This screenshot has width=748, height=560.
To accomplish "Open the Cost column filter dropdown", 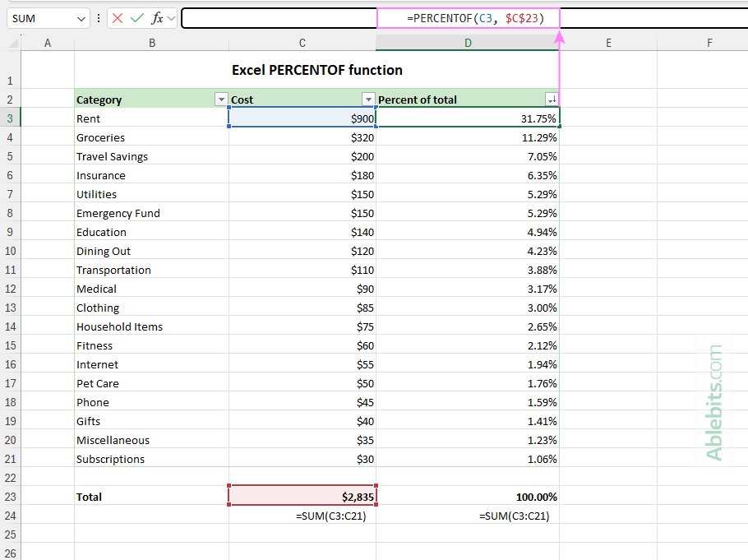I will 368,100.
